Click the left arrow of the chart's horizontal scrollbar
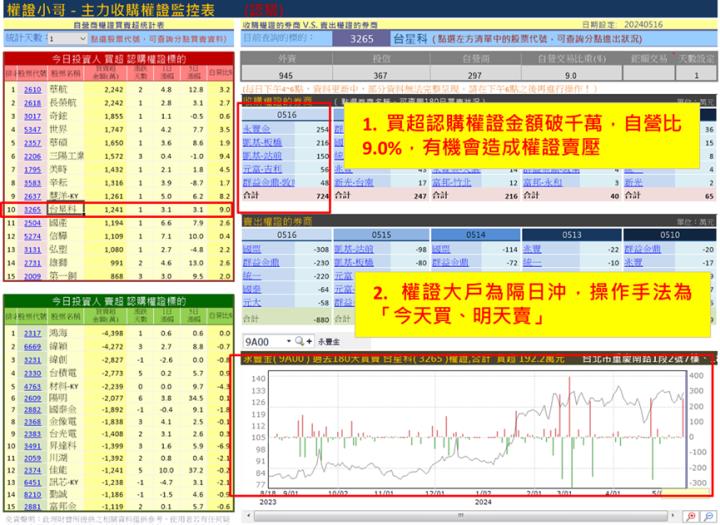The height and width of the screenshot is (525, 720). 248,516
